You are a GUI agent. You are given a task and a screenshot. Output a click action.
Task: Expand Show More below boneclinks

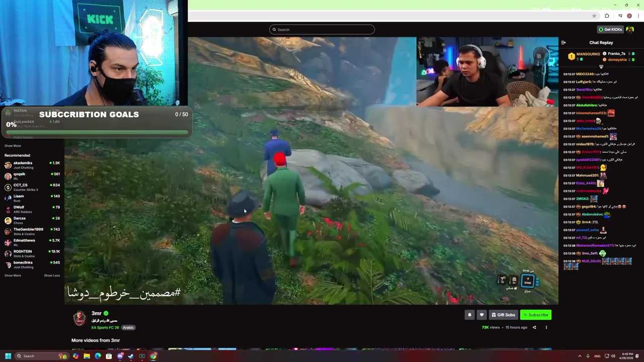(13, 276)
